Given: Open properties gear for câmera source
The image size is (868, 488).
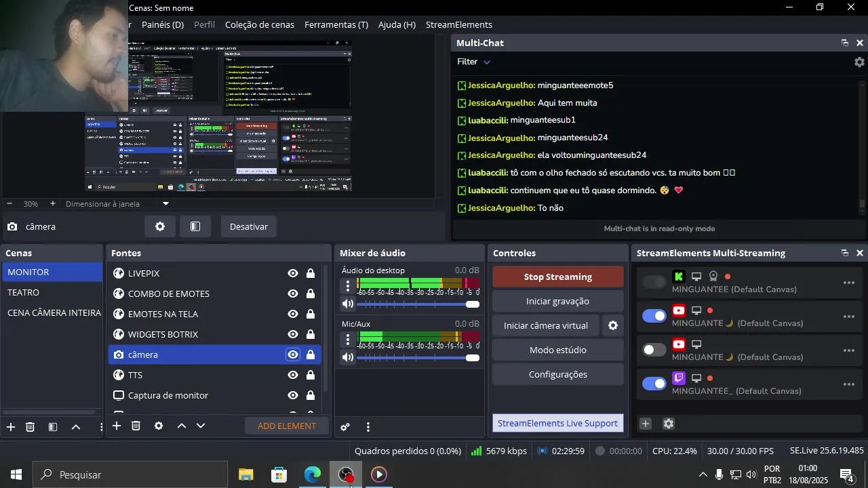Looking at the screenshot, I should click(x=160, y=226).
